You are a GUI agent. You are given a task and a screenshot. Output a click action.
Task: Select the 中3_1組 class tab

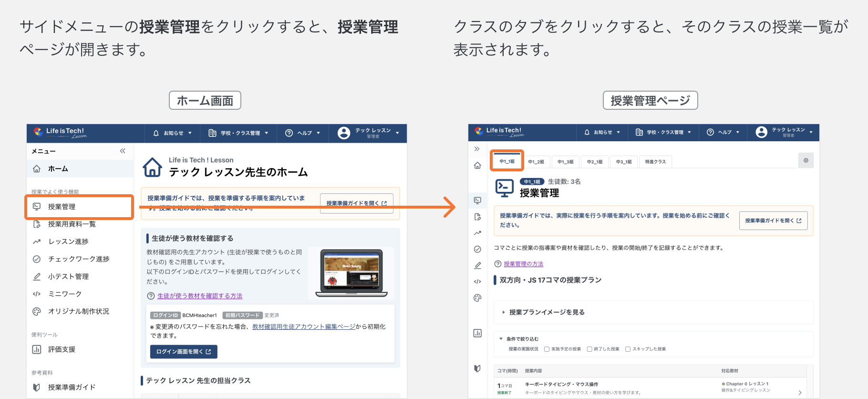coord(624,162)
